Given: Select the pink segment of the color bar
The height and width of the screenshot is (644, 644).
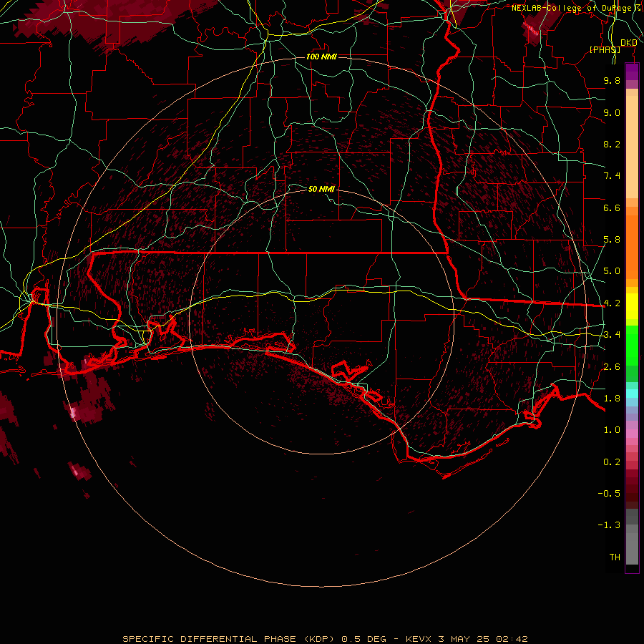Looking at the screenshot, I should (x=632, y=434).
